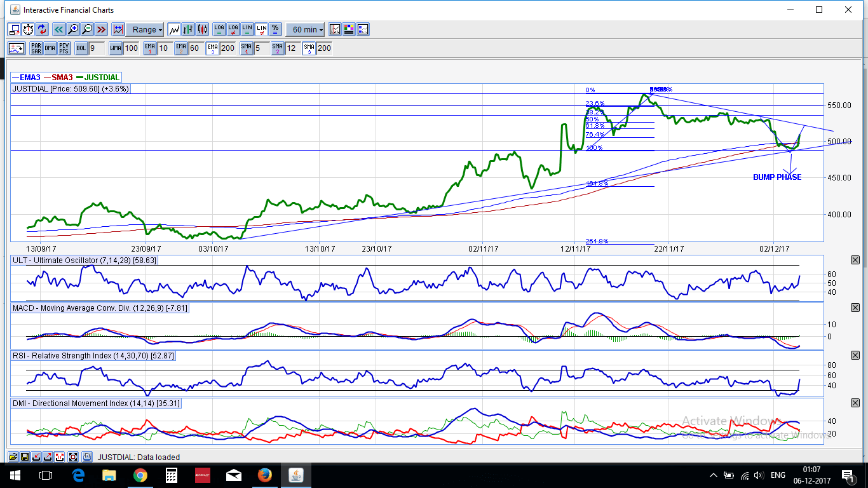Click the SMA 2 period field showing 12

coord(292,48)
